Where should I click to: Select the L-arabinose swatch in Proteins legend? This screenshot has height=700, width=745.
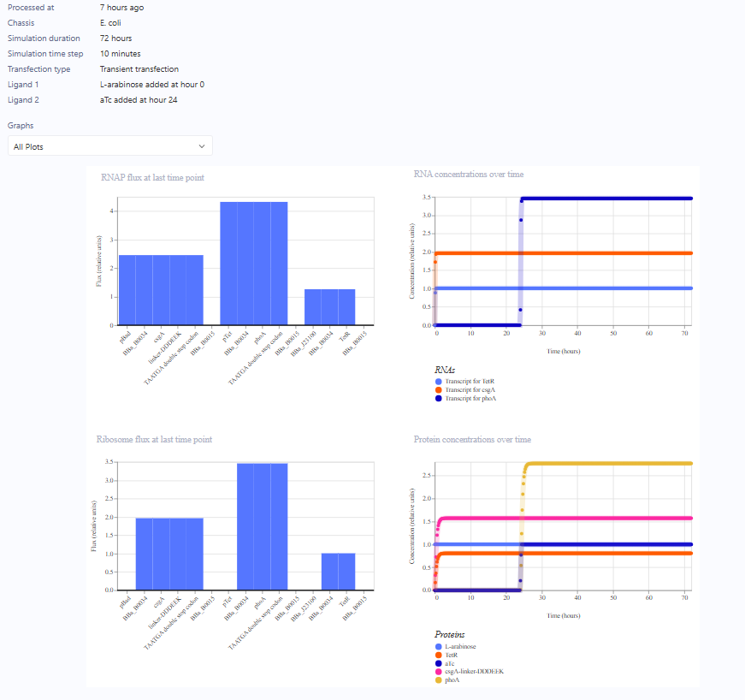439,647
